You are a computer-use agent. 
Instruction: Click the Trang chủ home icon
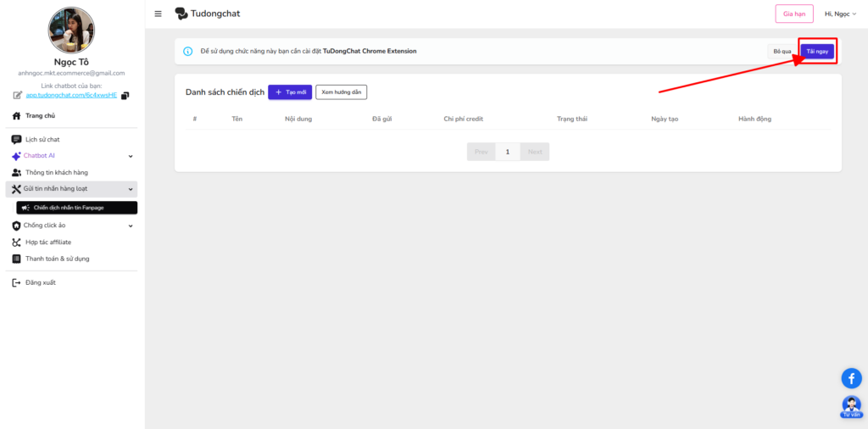(x=17, y=115)
